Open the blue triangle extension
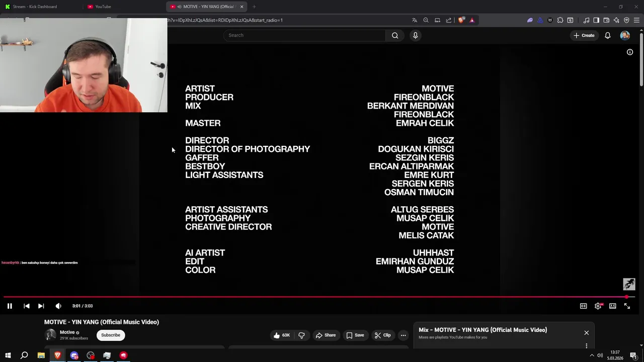The image size is (644, 362). pyautogui.click(x=540, y=20)
